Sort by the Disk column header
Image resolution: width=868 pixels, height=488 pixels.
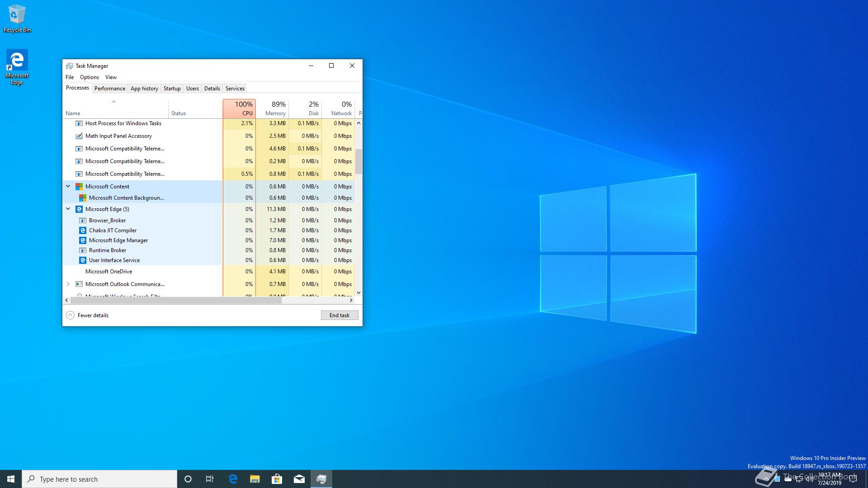(x=305, y=108)
